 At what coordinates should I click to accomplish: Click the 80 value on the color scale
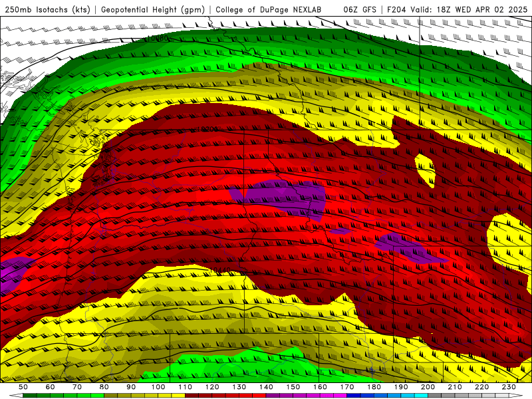point(104,387)
